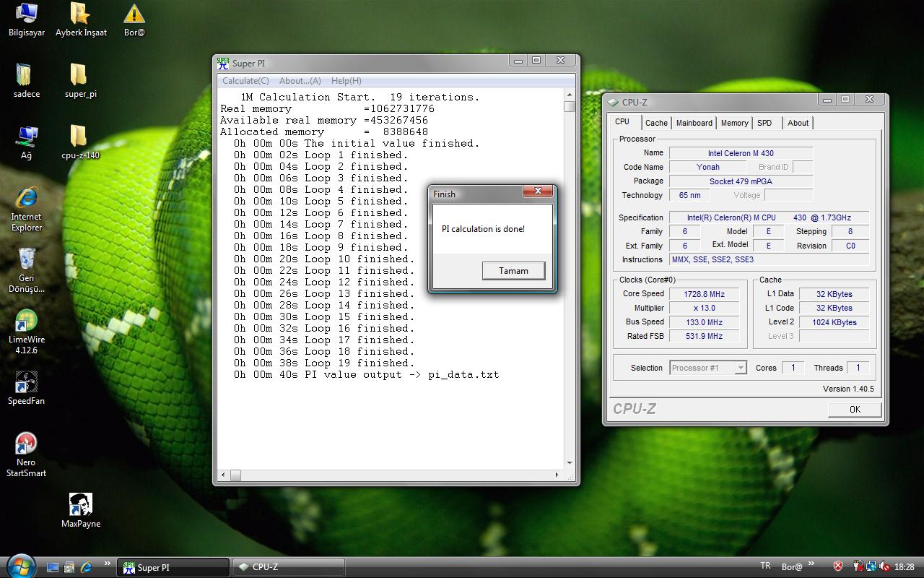Click the 'PI value output -> pi_data.txt' line
924x578 pixels.
pyautogui.click(x=366, y=374)
